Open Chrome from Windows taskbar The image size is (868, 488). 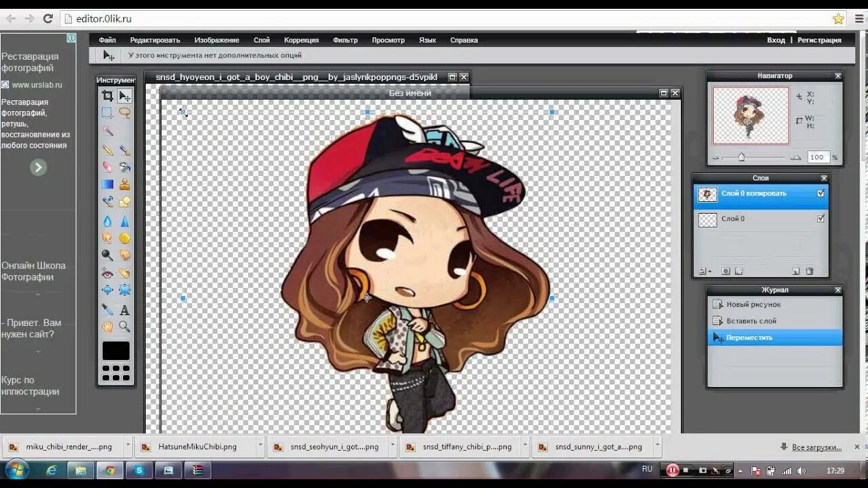coord(109,470)
